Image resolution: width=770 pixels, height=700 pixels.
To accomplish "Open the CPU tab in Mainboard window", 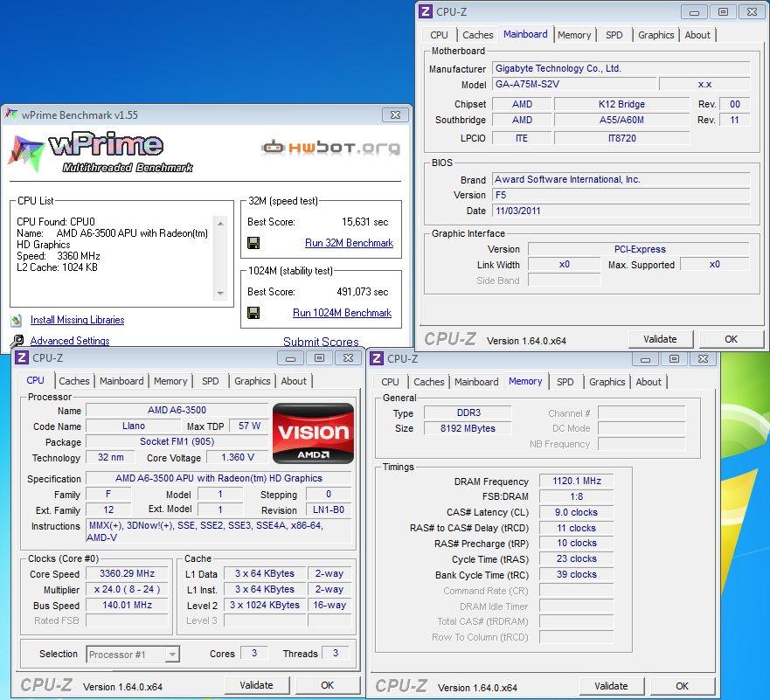I will 439,35.
